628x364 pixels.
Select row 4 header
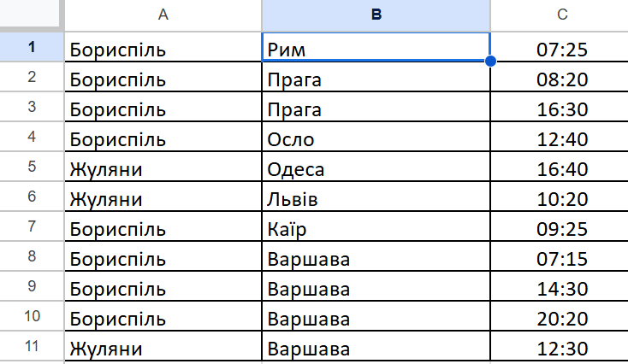32,138
